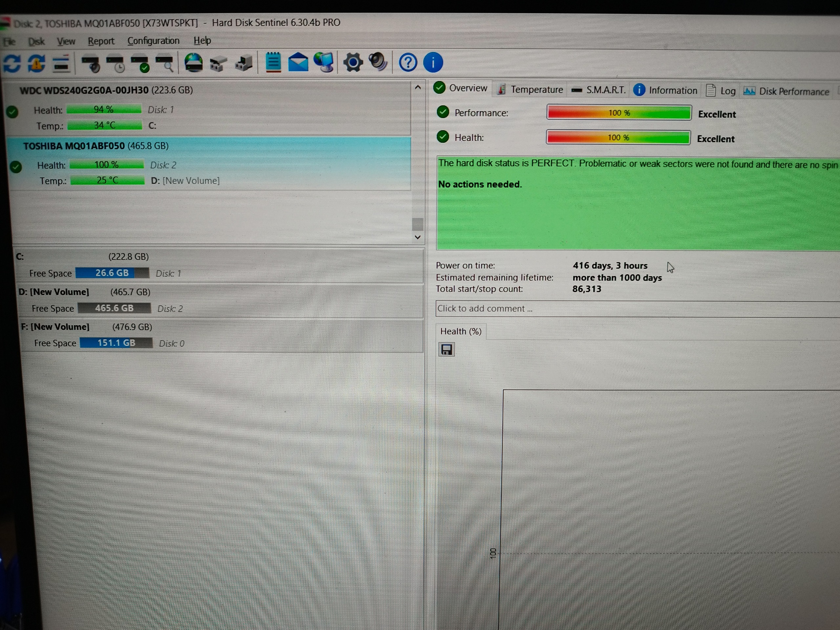The image size is (840, 630).
Task: Click the disk with magnifier toolbar icon
Action: tap(164, 64)
